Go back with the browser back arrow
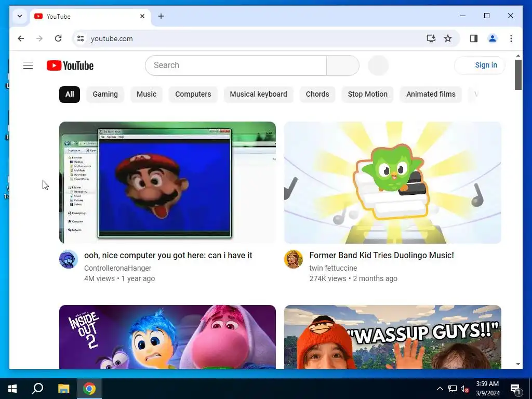532x399 pixels. coord(21,38)
